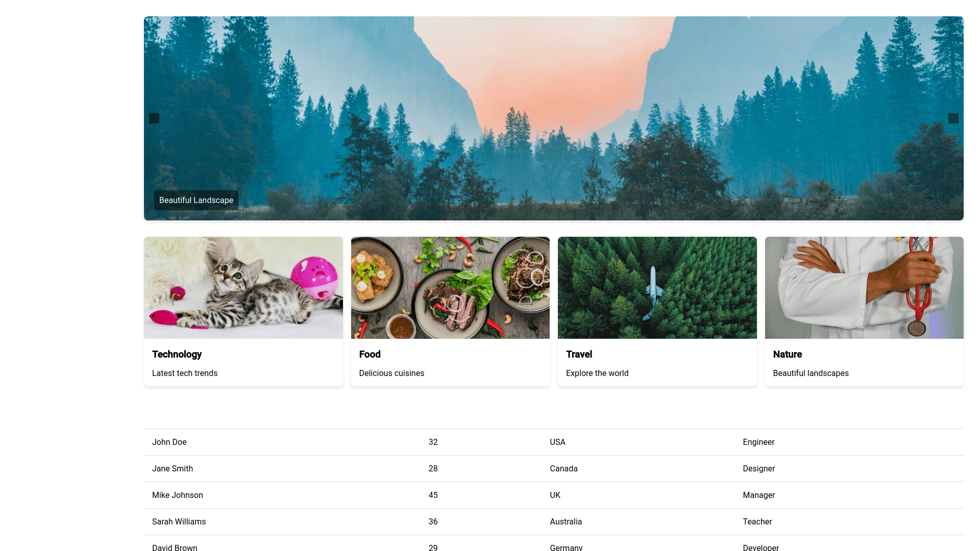Select the Nature card title
This screenshot has height=551, width=980.
pos(788,354)
